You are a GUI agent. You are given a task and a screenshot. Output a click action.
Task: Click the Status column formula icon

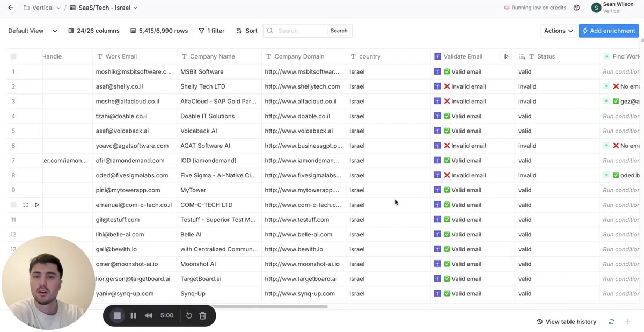click(x=522, y=56)
